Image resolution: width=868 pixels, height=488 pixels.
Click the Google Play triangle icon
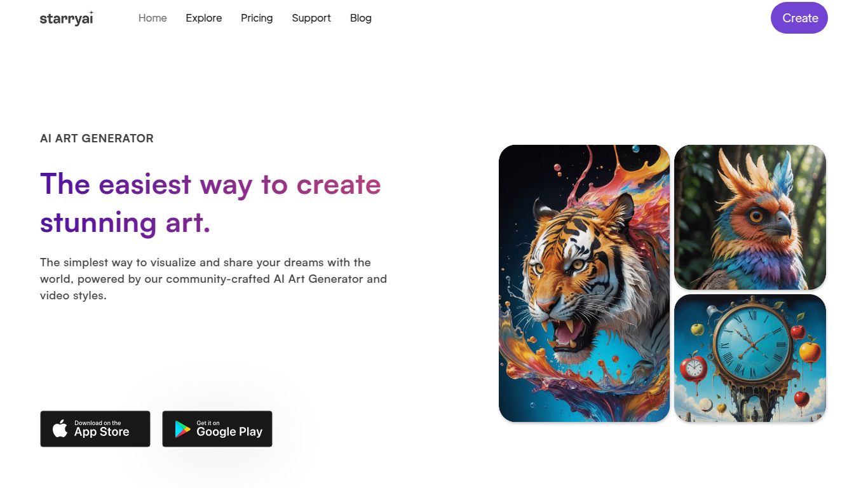click(x=182, y=429)
